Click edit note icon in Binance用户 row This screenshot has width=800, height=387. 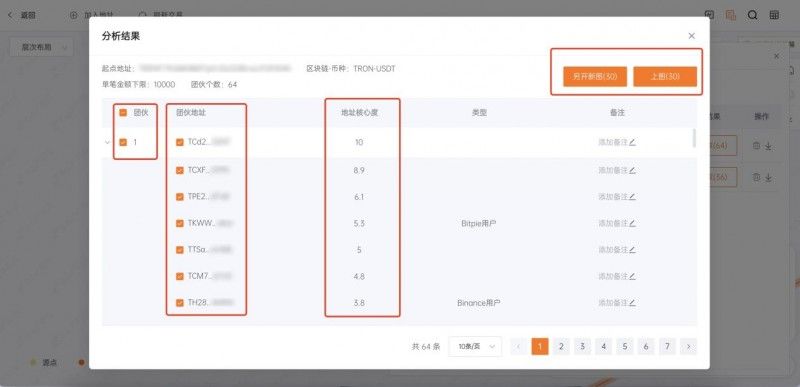[x=633, y=303]
